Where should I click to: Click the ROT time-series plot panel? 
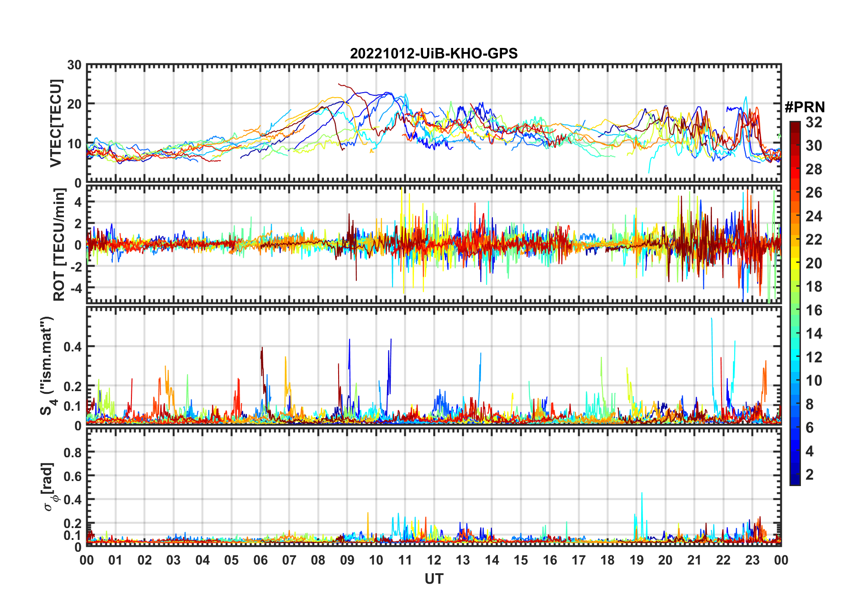click(434, 245)
